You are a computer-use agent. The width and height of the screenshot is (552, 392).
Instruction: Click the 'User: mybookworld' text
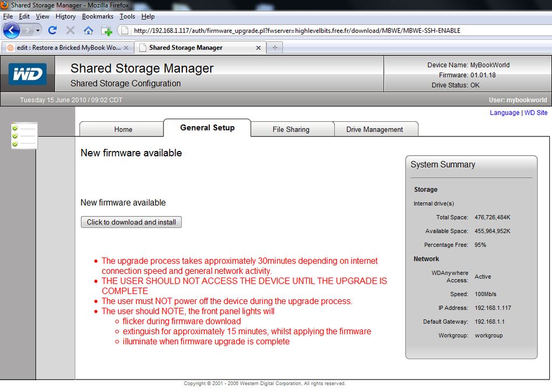coord(518,100)
